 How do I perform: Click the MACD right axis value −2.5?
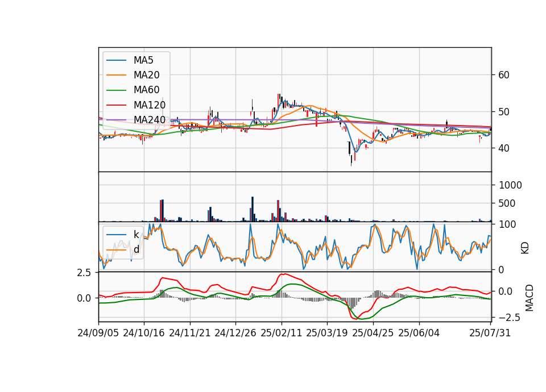(x=510, y=318)
